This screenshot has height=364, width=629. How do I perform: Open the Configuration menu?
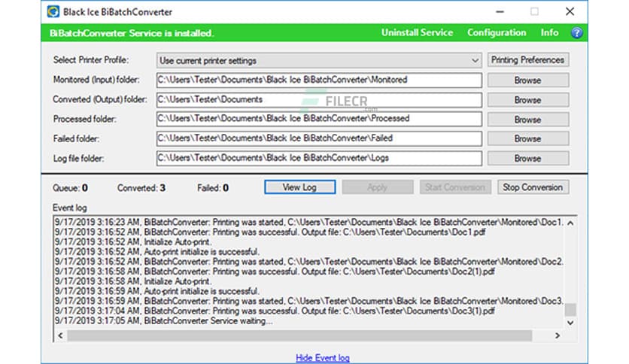click(497, 33)
